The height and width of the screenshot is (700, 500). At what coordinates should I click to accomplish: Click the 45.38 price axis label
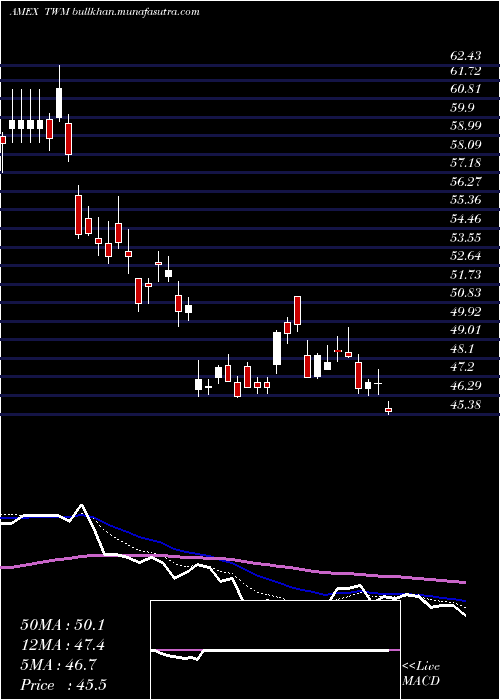(466, 405)
